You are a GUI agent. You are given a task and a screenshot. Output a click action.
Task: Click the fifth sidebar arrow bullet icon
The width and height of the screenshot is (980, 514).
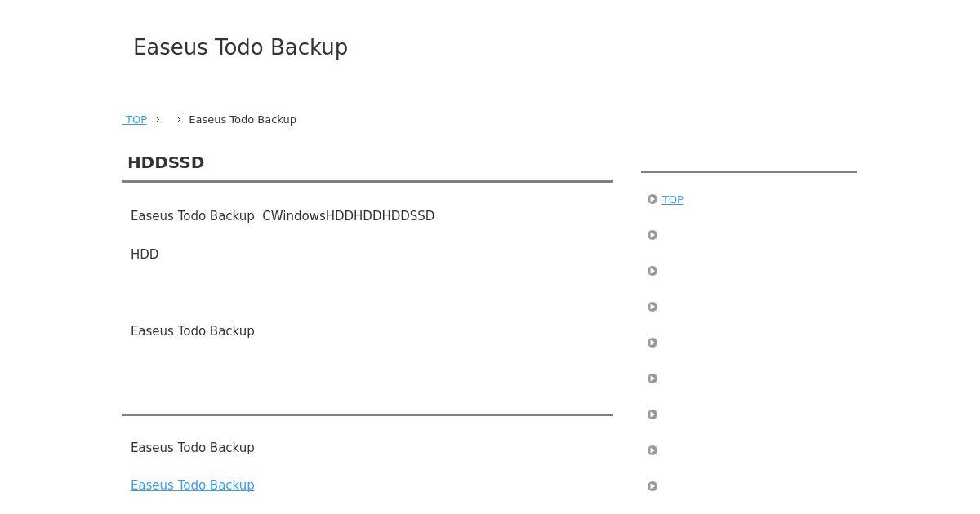653,343
